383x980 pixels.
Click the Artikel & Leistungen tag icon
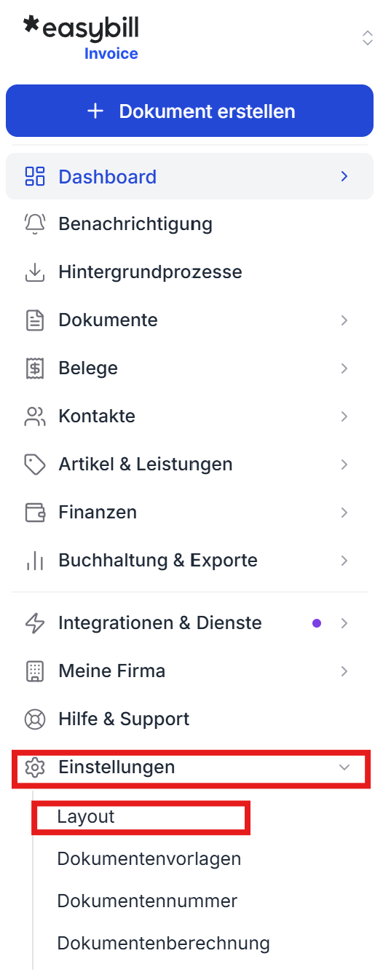point(35,465)
